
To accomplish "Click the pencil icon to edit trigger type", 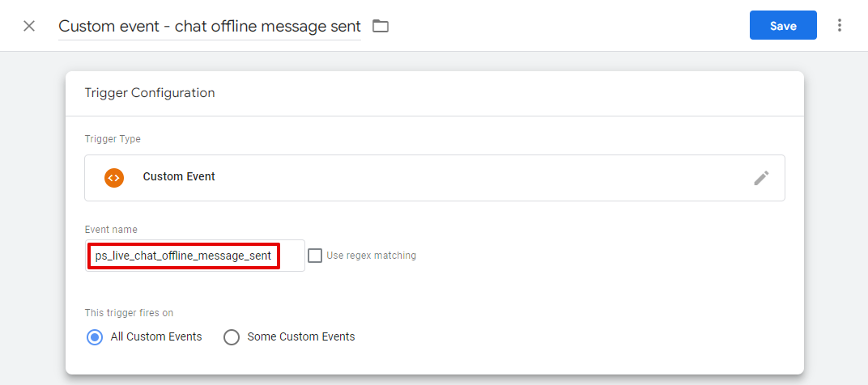I will click(761, 178).
